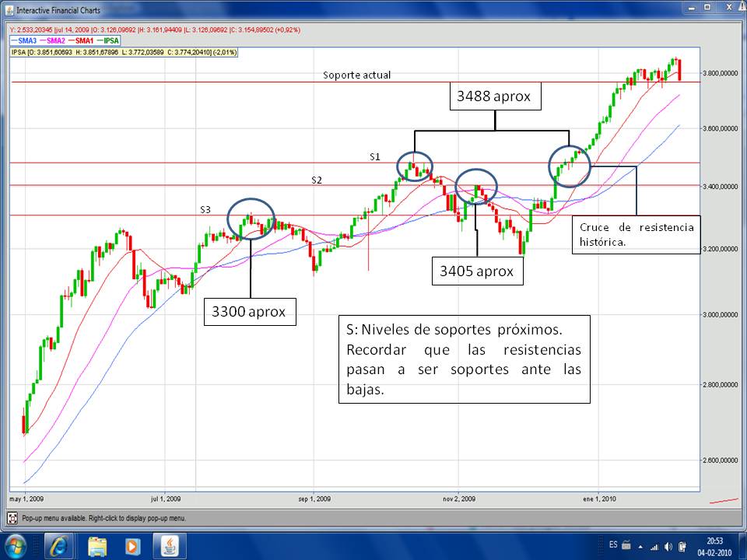Viewport: 747px width, 560px height.
Task: Click the 3.800,00000 price axis label
Action: point(721,73)
